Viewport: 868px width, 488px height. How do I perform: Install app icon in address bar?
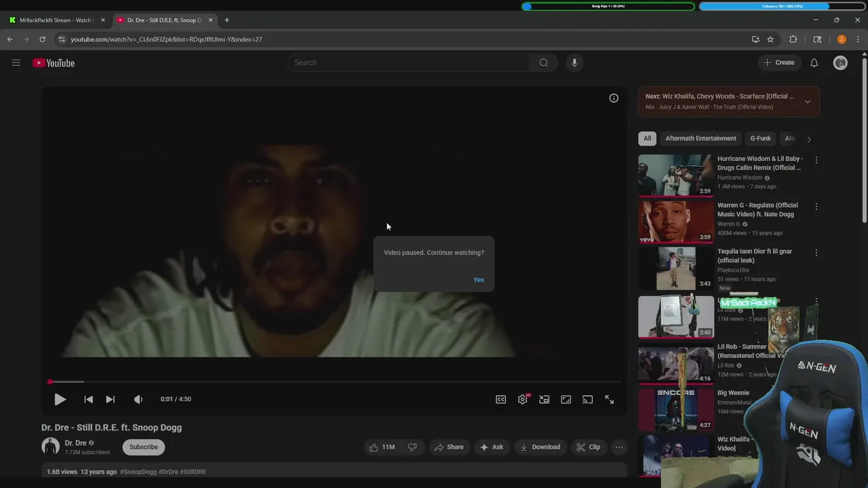click(x=755, y=39)
